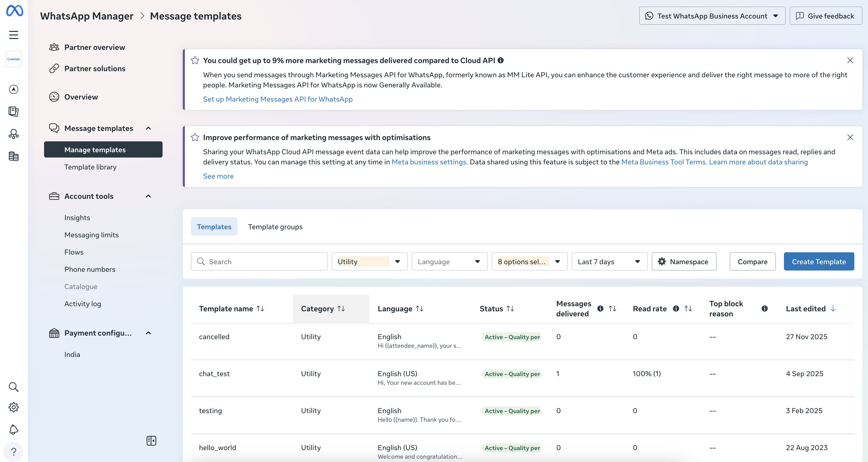This screenshot has height=462, width=868.
Task: Collapse sidebar using the panel toggle icon
Action: coord(151,440)
